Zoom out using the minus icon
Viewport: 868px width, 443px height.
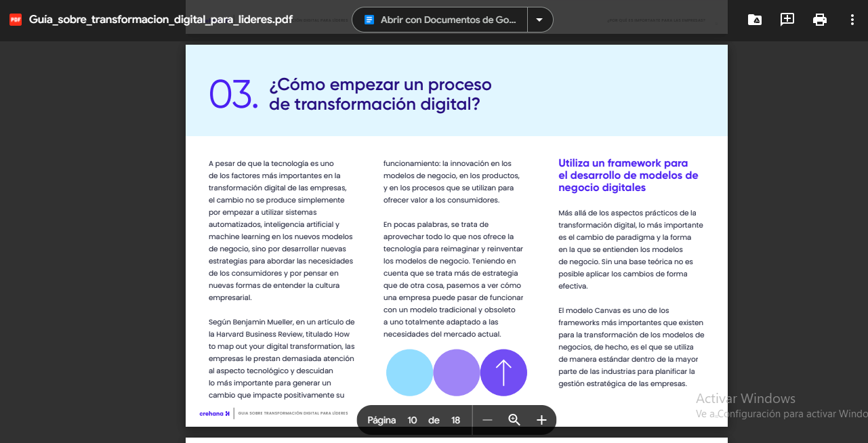click(487, 420)
